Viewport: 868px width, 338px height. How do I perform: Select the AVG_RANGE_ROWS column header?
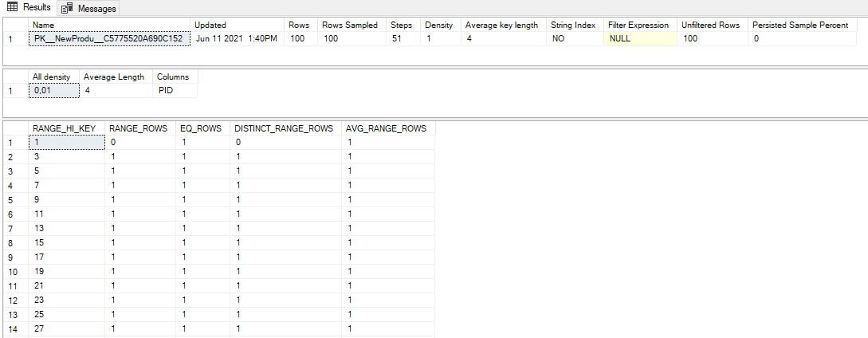click(386, 128)
